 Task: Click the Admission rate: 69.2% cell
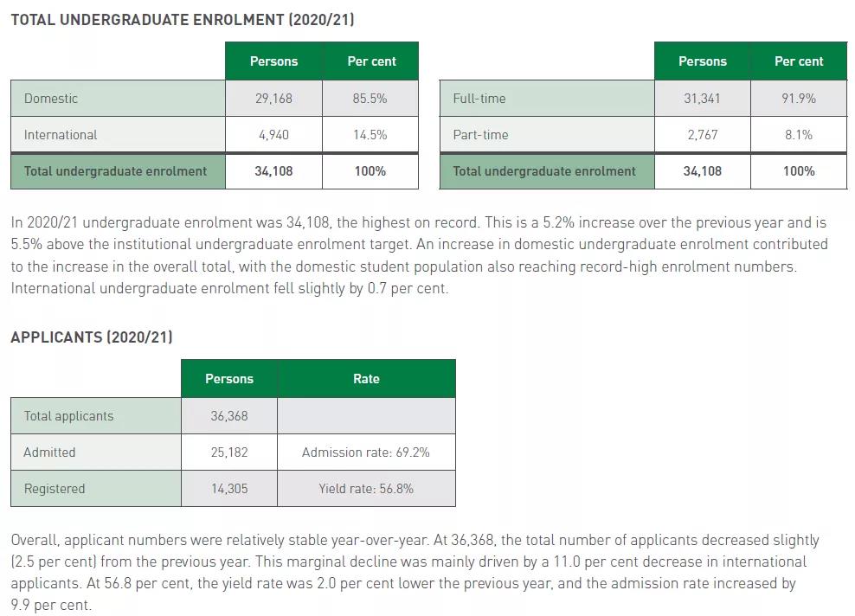point(366,452)
